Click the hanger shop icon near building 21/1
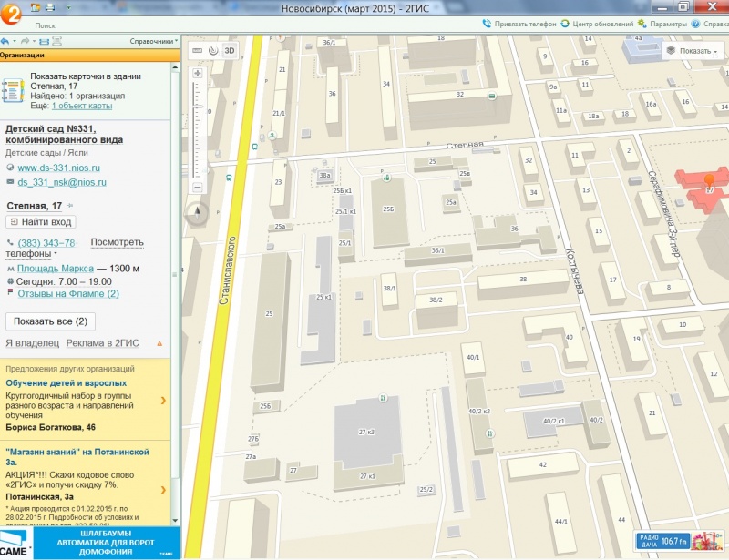The width and height of the screenshot is (729, 560). pos(272,136)
